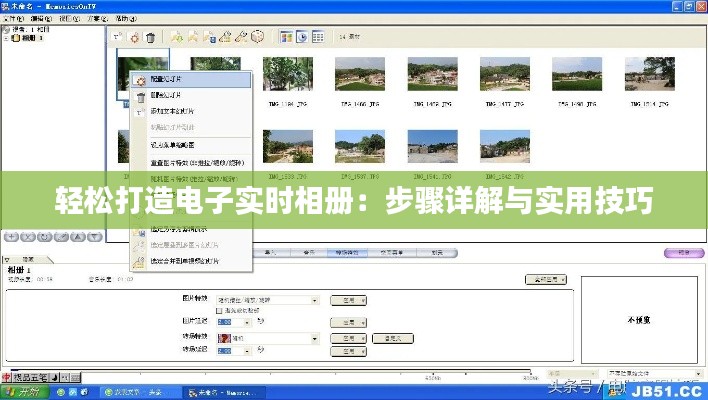Viewport: 708px width, 400px height.
Task: Select the 相册 1 album in tree
Action: pyautogui.click(x=31, y=38)
